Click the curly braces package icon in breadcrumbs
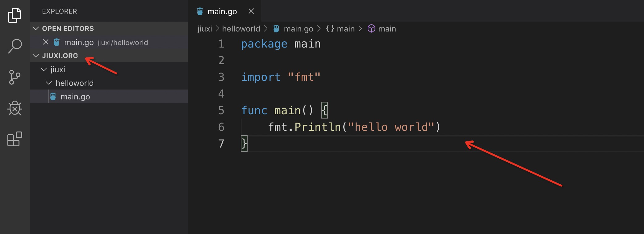Viewport: 644px width, 234px height. (x=330, y=29)
